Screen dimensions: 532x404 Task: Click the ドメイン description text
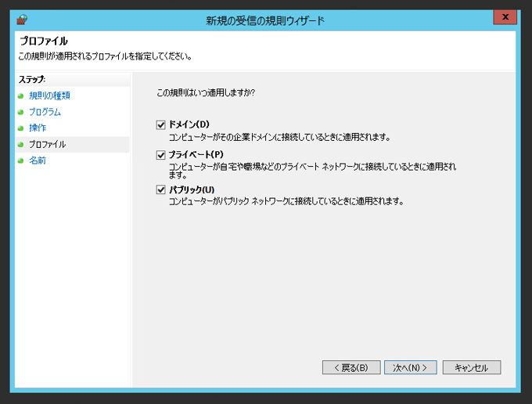279,137
